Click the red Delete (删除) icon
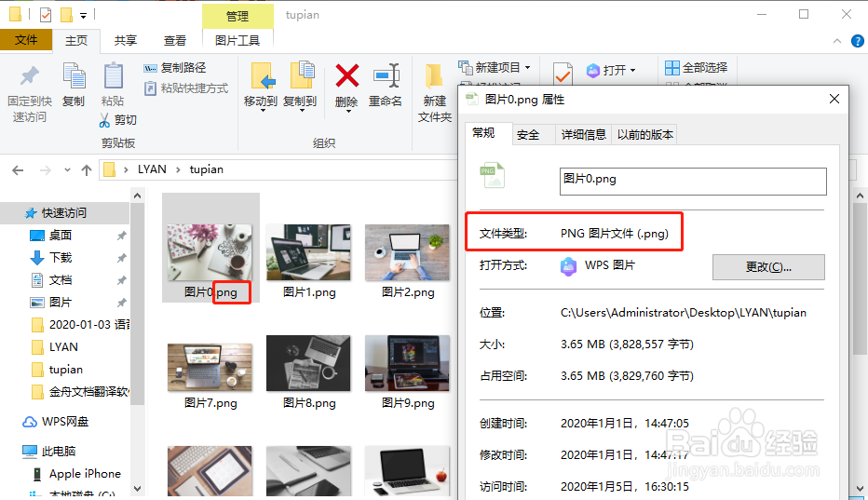Viewport: 868px width, 500px height. 347,75
